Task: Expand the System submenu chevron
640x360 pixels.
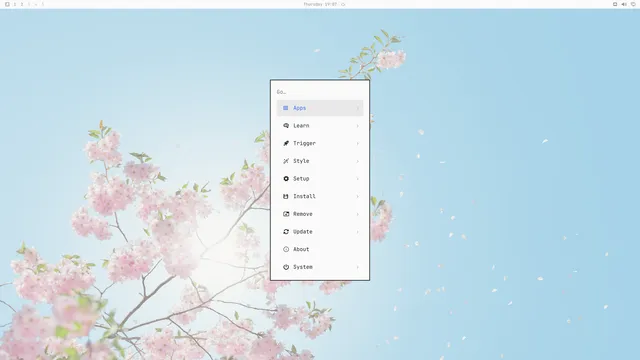Action: point(358,267)
